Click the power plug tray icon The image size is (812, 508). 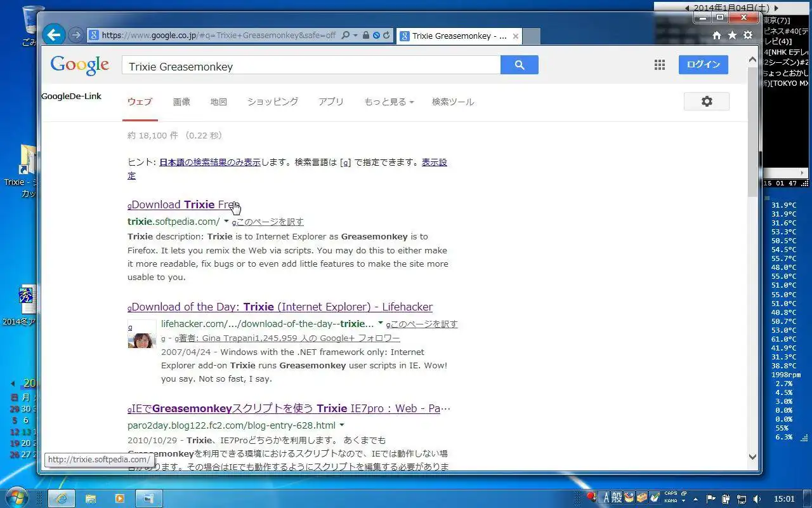point(726,498)
